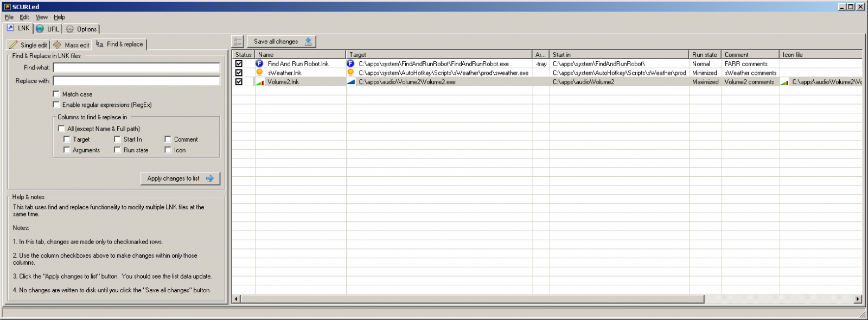Image resolution: width=868 pixels, height=320 pixels.
Task: Select the 'sWeather comments' cell
Action: [x=751, y=73]
